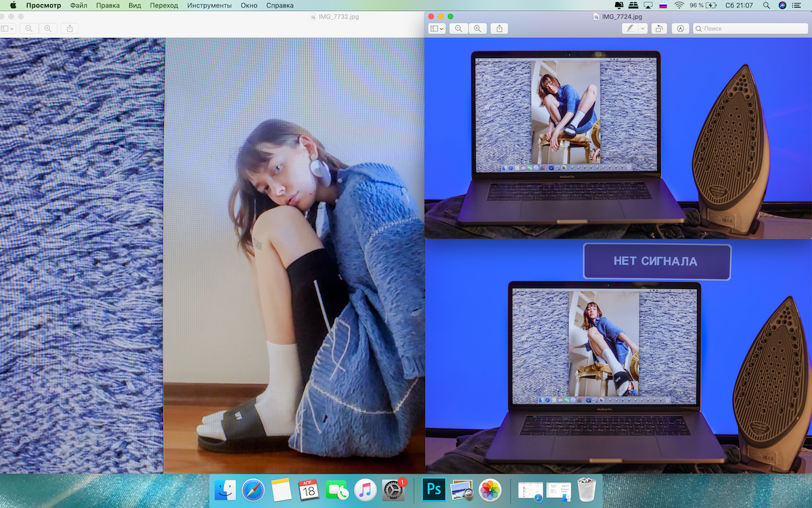Screen dimensions: 812x508
Task: Show the Markup toolbar in IMG_7724.jpg
Action: click(680, 28)
